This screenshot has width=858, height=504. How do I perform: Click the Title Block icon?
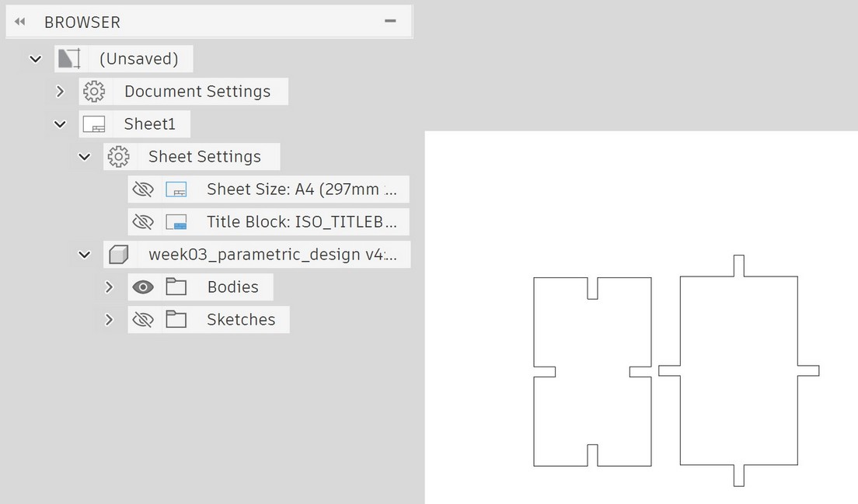coord(176,222)
